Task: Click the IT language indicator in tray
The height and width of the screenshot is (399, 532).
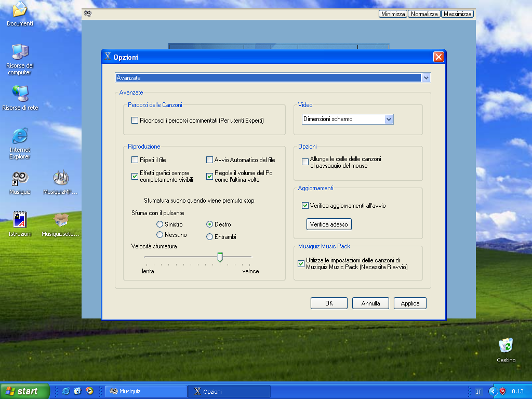Action: click(x=478, y=391)
